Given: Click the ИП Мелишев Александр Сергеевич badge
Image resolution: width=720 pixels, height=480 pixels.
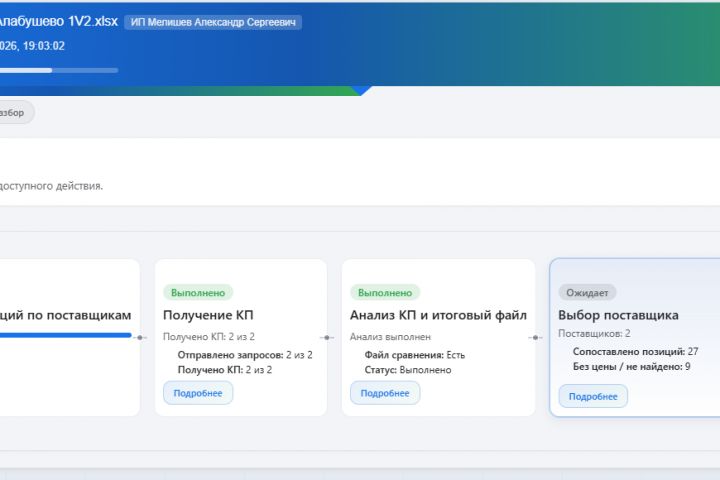Looking at the screenshot, I should (x=213, y=22).
